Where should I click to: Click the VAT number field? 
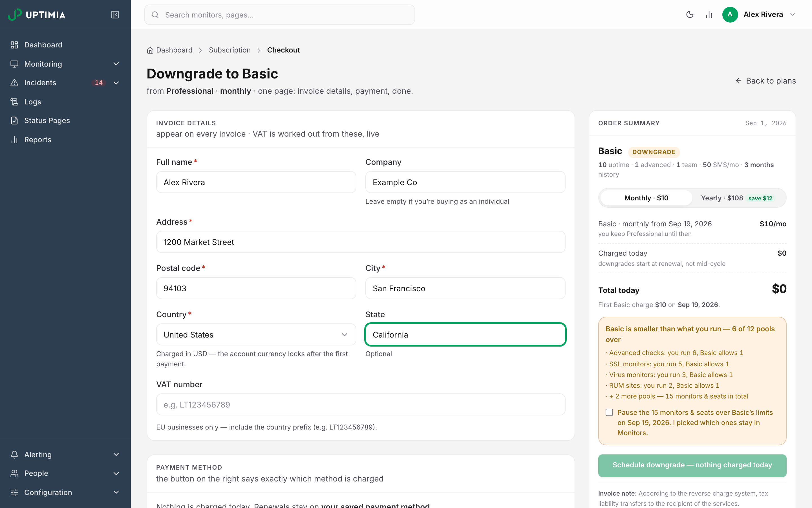361,404
